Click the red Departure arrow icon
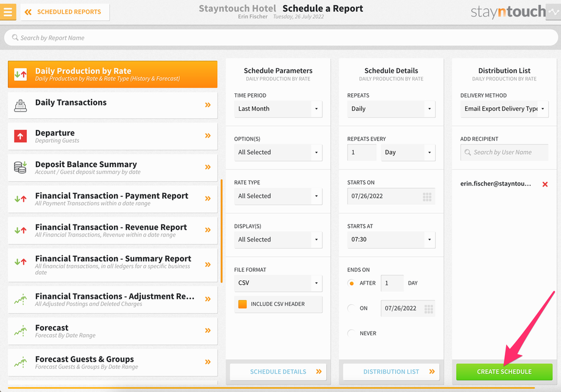Viewport: 561px width, 392px height. coord(20,137)
